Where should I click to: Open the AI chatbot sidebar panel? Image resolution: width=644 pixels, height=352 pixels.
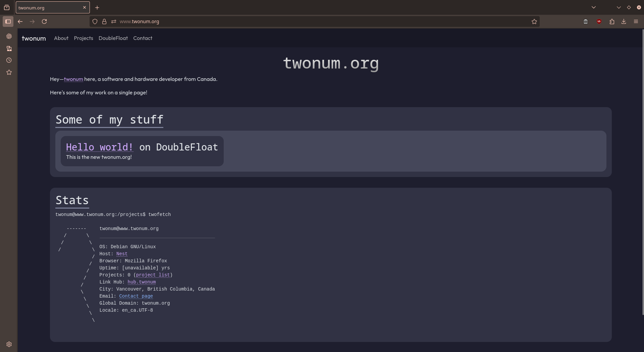(9, 36)
